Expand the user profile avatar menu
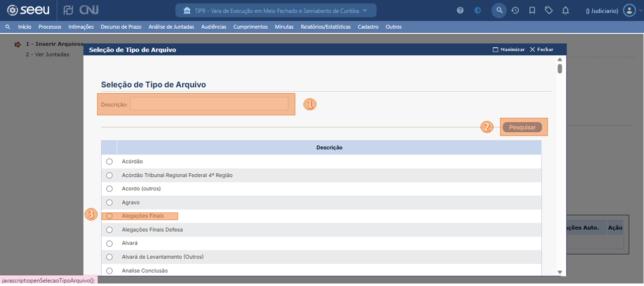Screen dimensions: 644x286 (x=629, y=11)
